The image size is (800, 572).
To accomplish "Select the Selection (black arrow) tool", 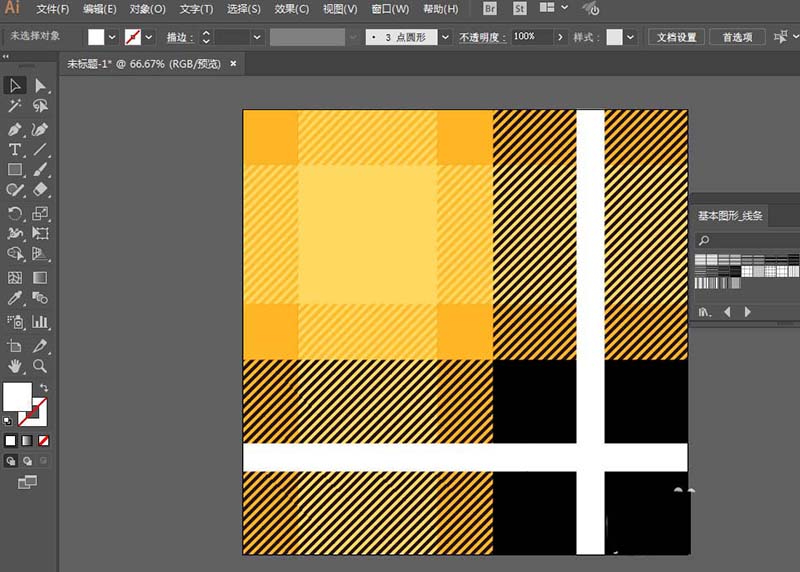I will pos(16,86).
